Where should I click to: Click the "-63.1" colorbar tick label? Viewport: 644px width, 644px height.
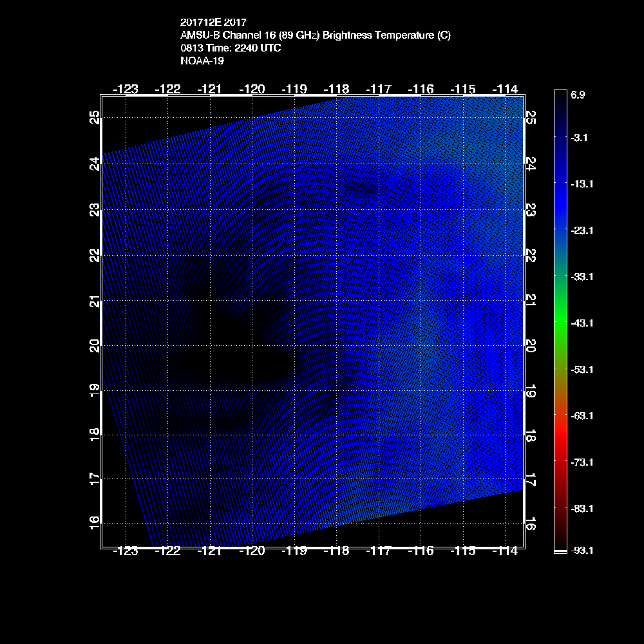pos(582,415)
